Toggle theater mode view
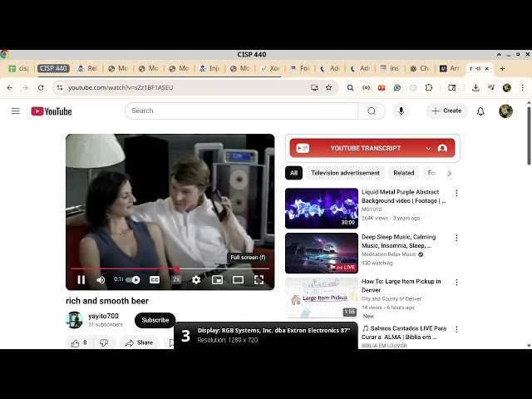Viewport: 532px width, 399px height. (238, 280)
